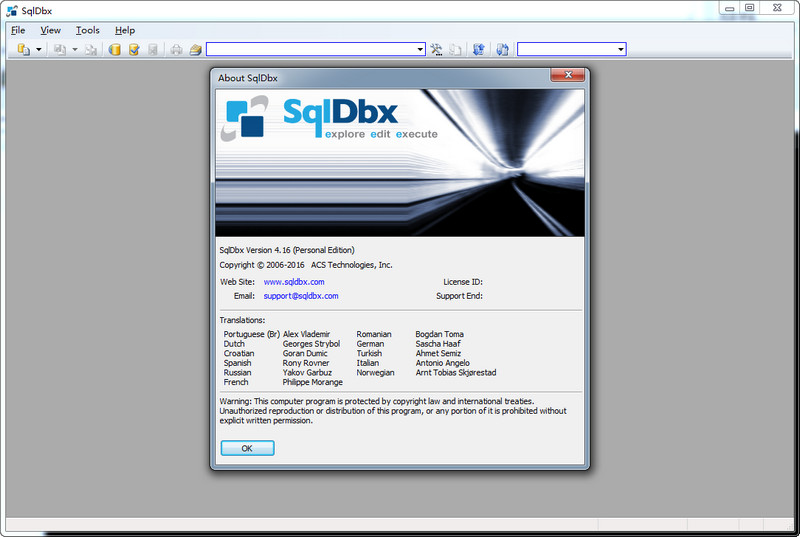
Task: Expand the arrow next to copy documents icon
Action: coord(74,49)
